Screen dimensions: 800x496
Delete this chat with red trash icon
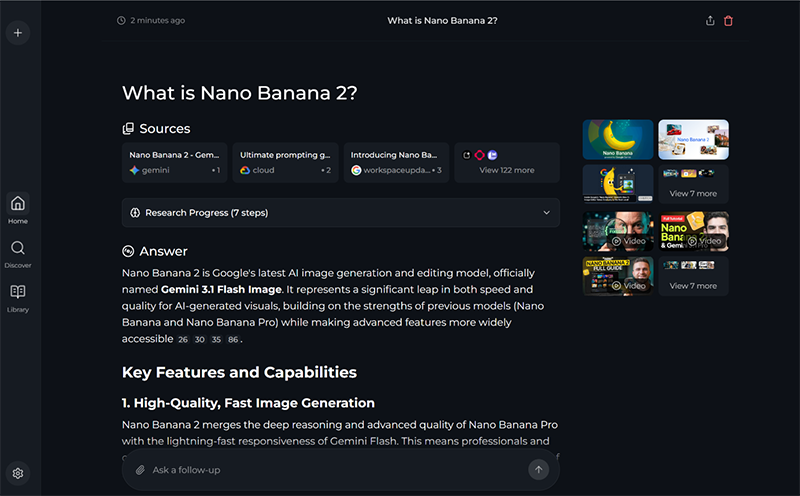tap(729, 21)
